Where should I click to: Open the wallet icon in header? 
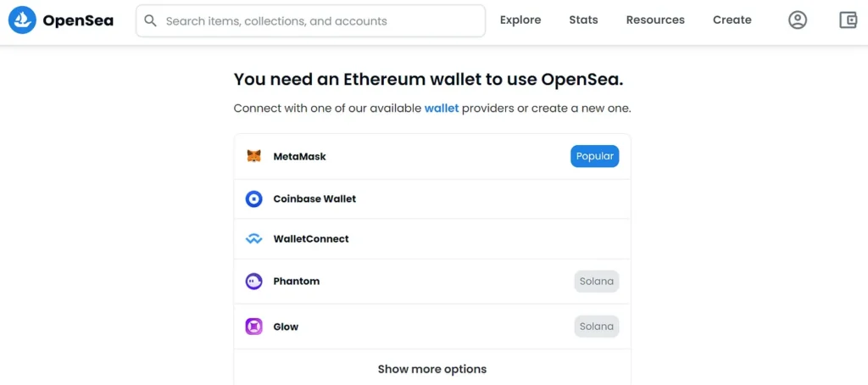(x=848, y=20)
